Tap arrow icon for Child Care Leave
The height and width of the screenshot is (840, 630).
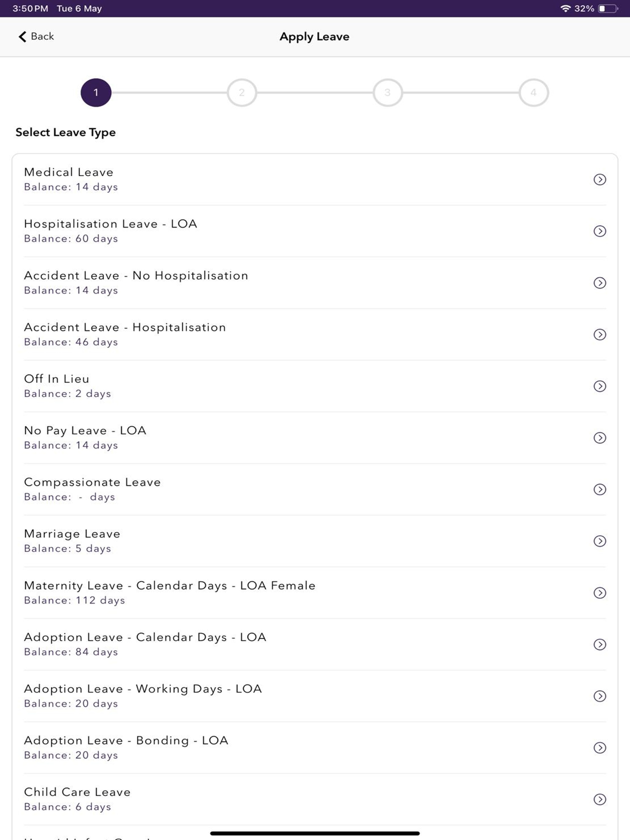point(599,799)
